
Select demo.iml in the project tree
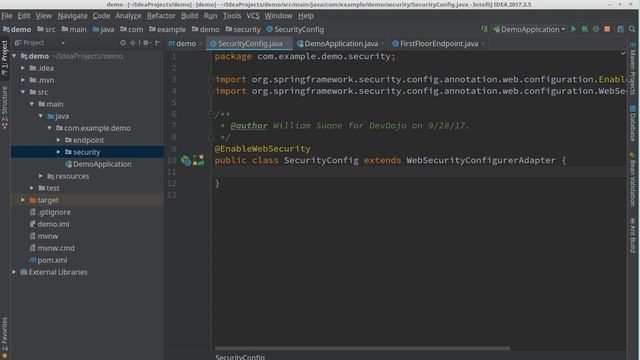tap(49, 224)
